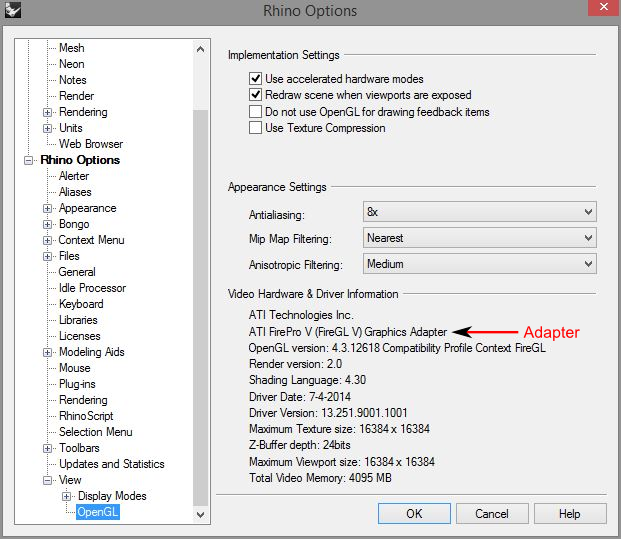Click the tree panel scrollbar thumb
621x539 pixels.
coord(200,307)
